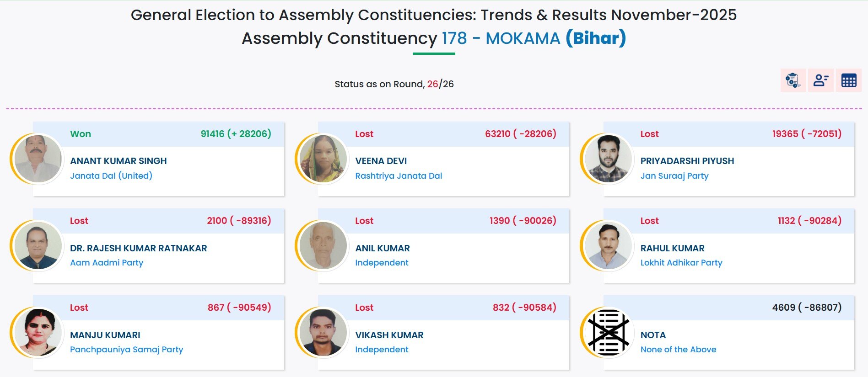Viewport: 868px width, 377px height.
Task: Click Anant Kumar Singh's photo
Action: (x=38, y=159)
